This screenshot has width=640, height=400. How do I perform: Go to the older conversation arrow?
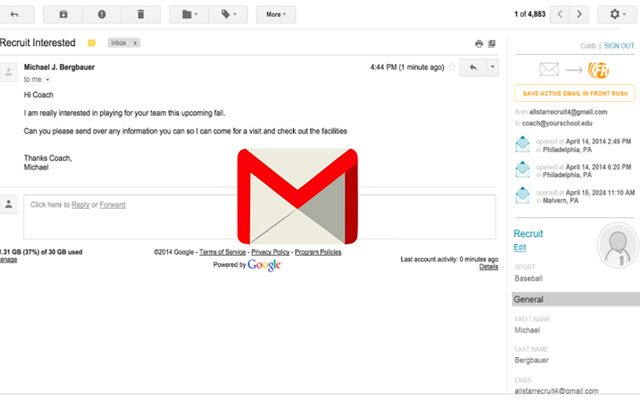coord(579,14)
